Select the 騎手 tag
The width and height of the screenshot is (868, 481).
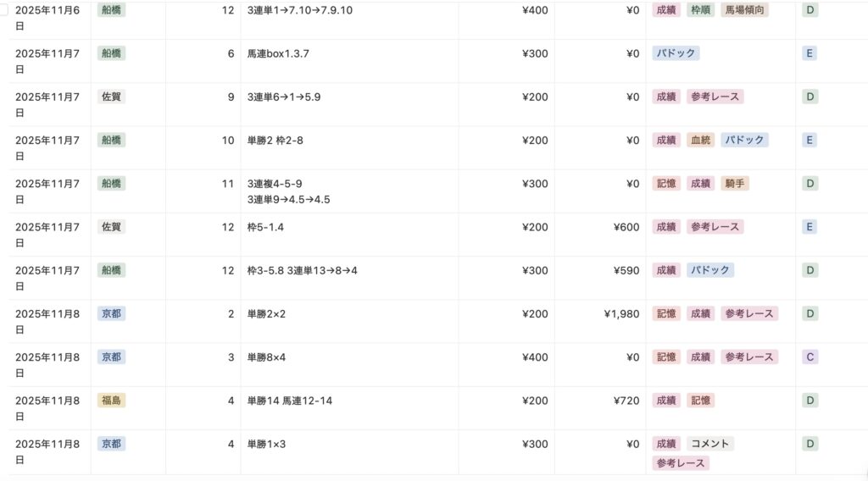click(735, 183)
